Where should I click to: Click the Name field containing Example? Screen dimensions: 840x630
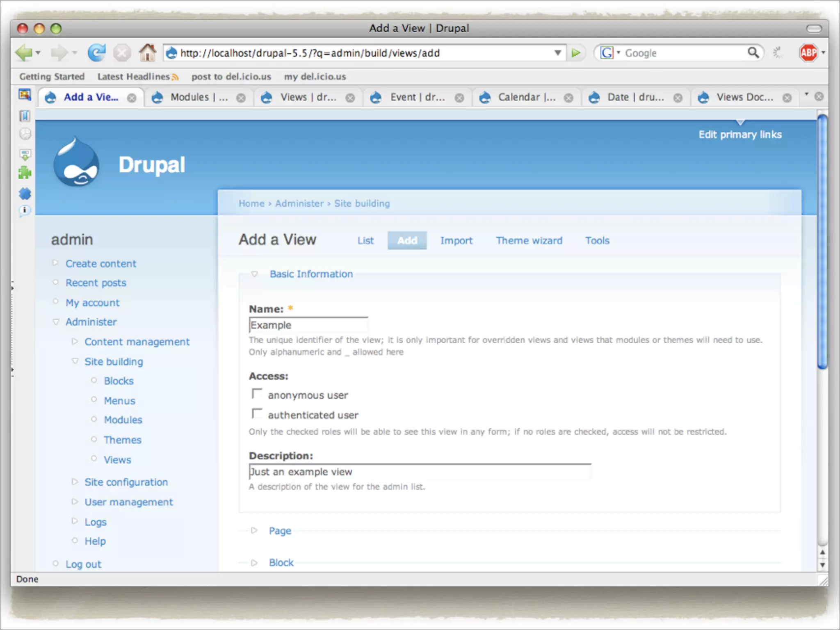point(308,325)
